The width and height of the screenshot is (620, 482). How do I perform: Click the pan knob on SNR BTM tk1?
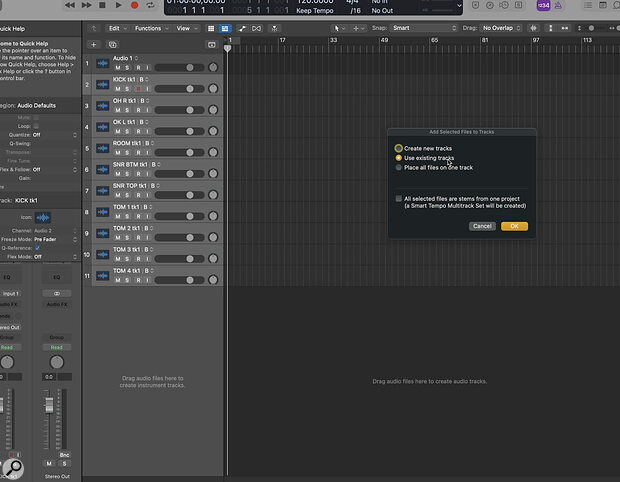point(213,174)
